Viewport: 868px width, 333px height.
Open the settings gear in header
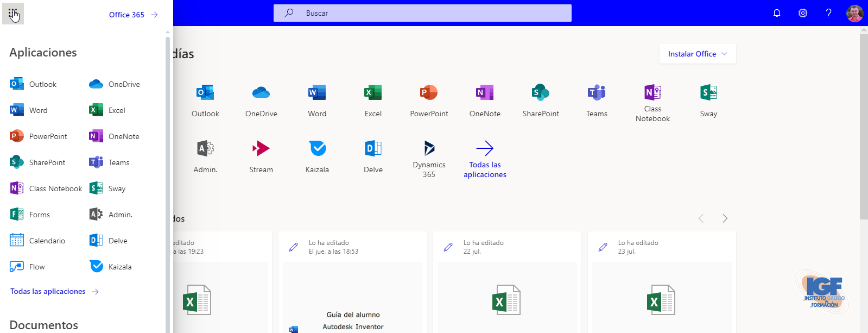(803, 13)
